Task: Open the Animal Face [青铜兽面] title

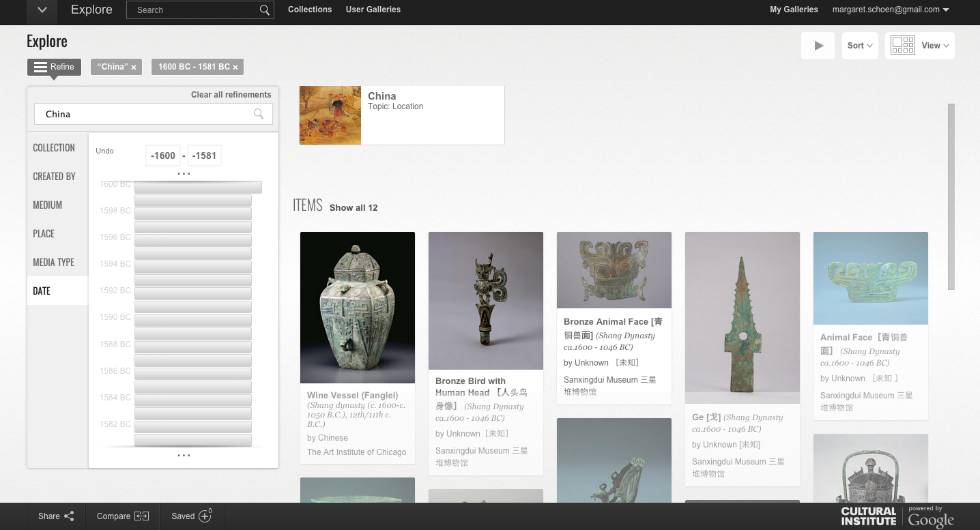Action: [x=864, y=344]
